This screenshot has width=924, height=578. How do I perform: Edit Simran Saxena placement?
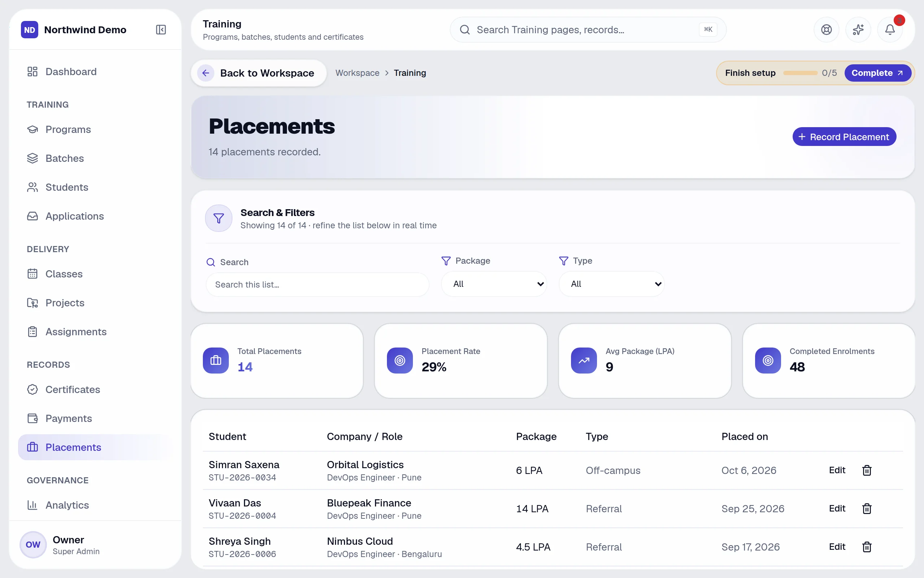837,470
